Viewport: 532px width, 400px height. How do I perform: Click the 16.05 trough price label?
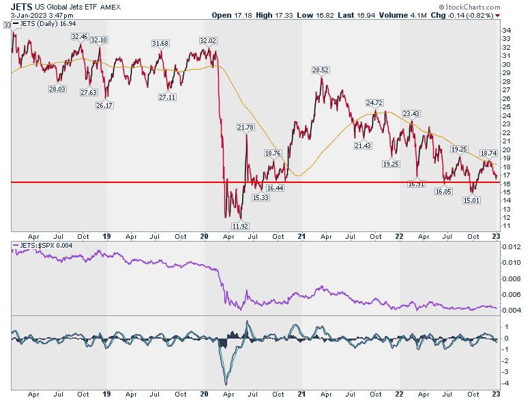443,192
